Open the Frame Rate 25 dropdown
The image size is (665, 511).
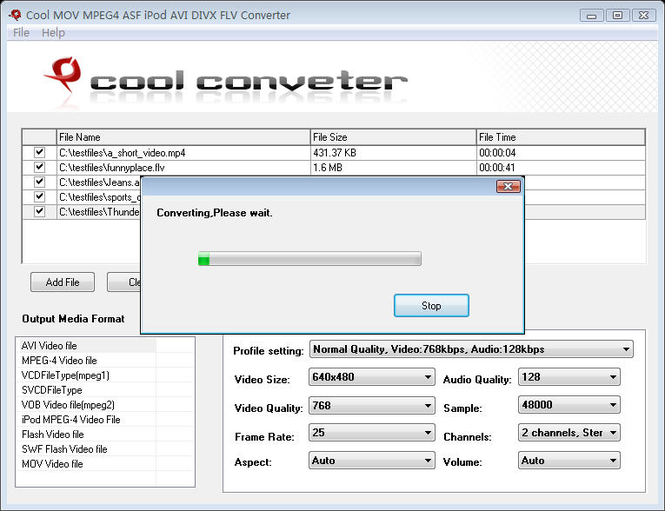click(372, 433)
